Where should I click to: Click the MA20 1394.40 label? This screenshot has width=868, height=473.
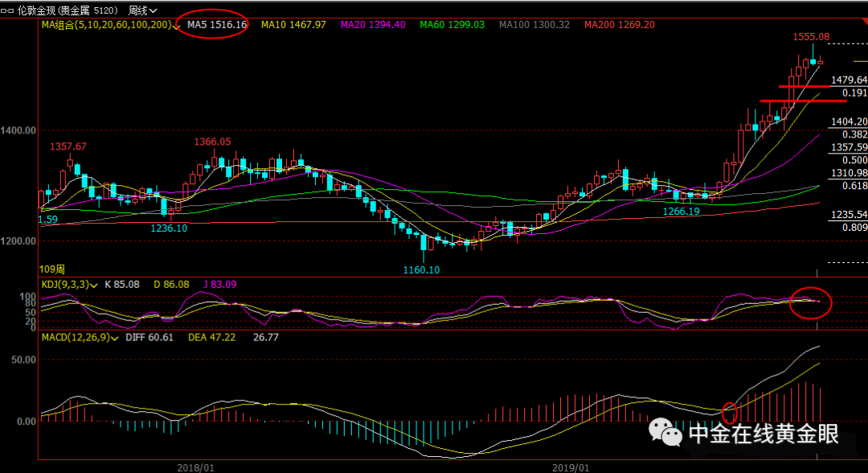373,24
